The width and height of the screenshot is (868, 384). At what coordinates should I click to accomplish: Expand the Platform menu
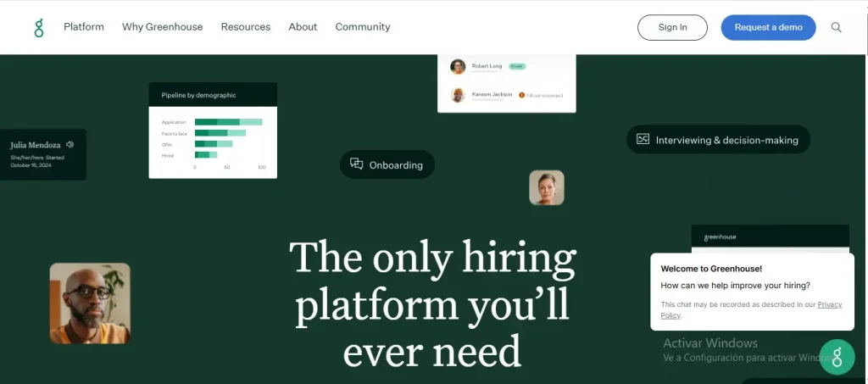click(x=84, y=26)
